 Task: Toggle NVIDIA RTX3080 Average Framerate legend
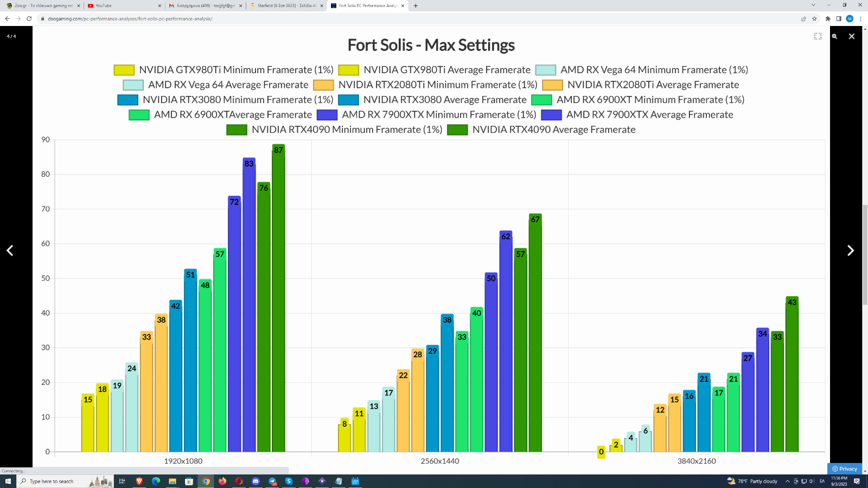432,100
